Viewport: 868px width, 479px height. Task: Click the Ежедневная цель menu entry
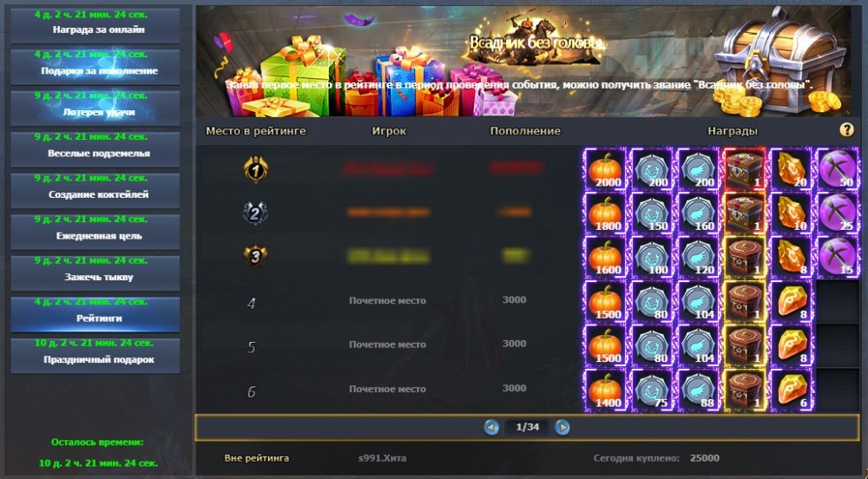coord(95,233)
